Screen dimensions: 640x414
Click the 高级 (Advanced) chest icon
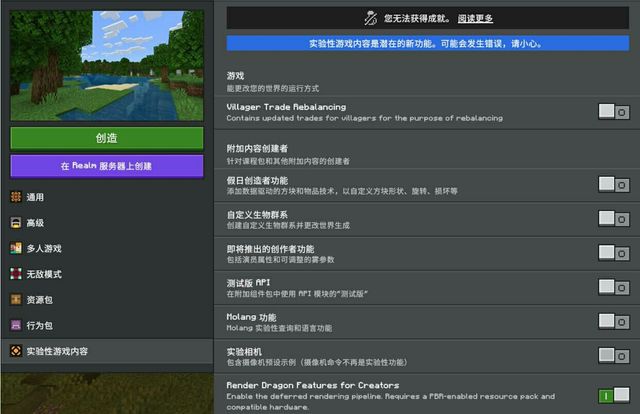tap(16, 223)
